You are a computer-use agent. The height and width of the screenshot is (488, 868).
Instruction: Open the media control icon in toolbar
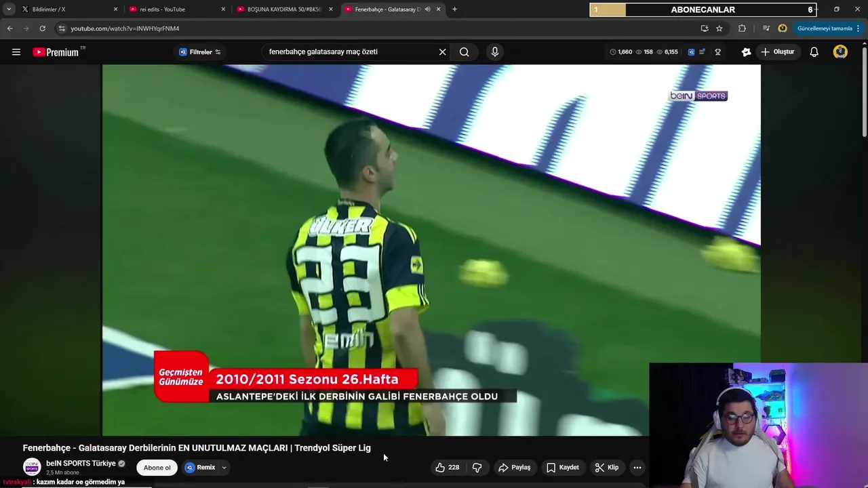(766, 28)
